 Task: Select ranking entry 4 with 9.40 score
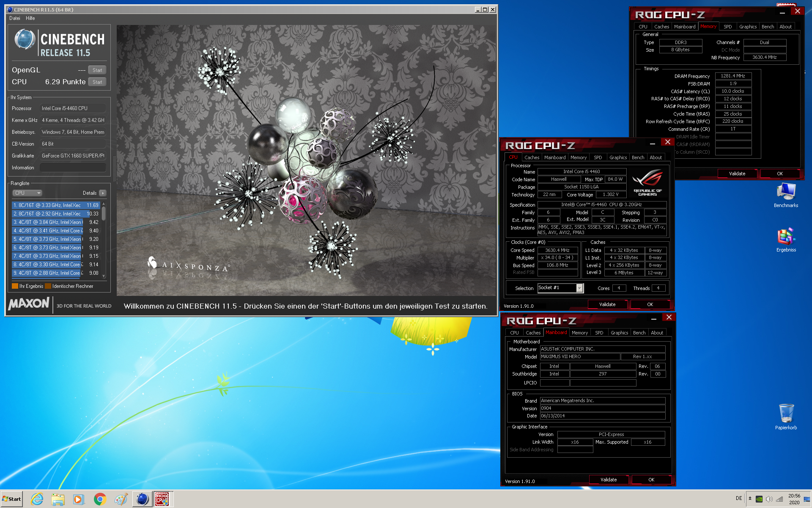[56, 231]
